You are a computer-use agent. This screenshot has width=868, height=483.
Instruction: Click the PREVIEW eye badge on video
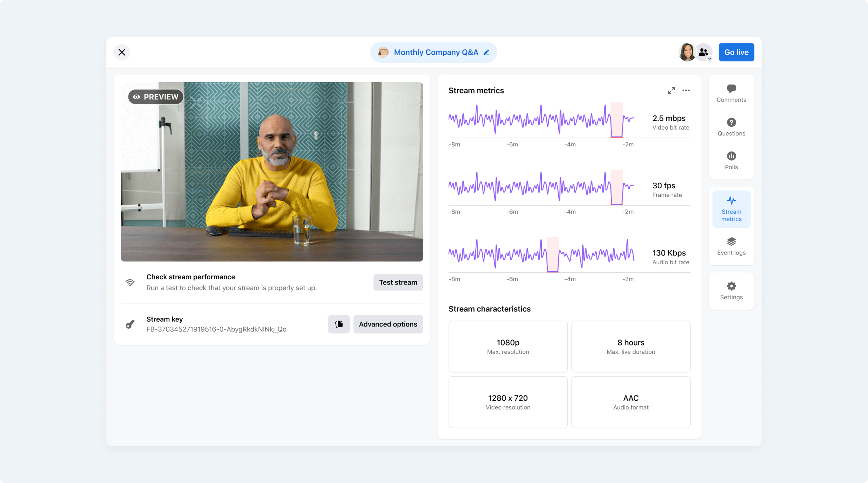click(x=156, y=97)
